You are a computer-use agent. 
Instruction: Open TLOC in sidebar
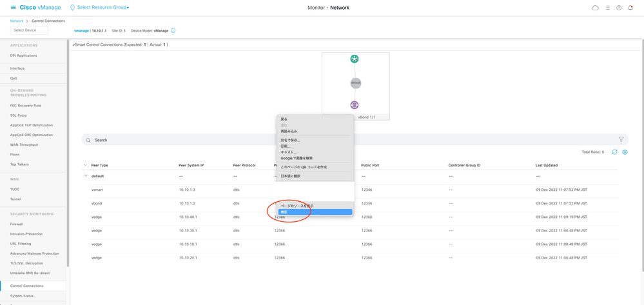[15, 189]
